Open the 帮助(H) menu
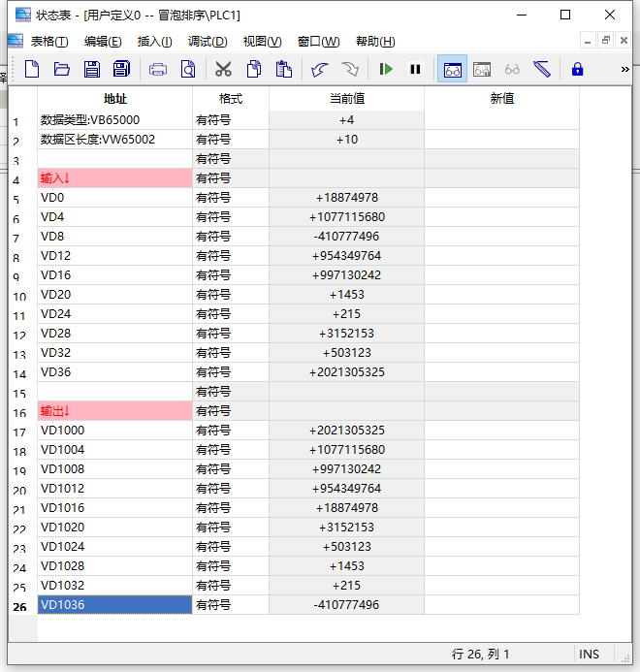 [x=375, y=42]
